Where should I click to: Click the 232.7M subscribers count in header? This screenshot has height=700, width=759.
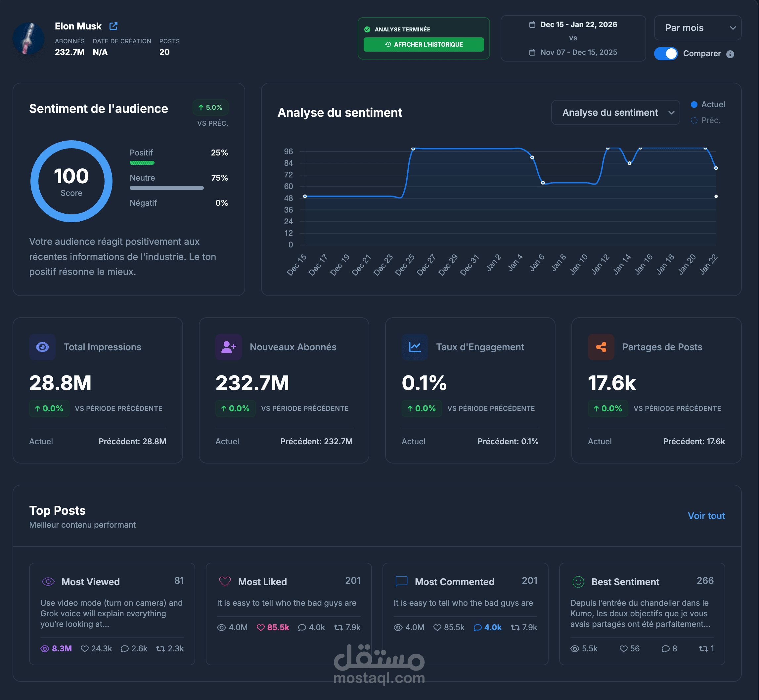click(x=70, y=52)
